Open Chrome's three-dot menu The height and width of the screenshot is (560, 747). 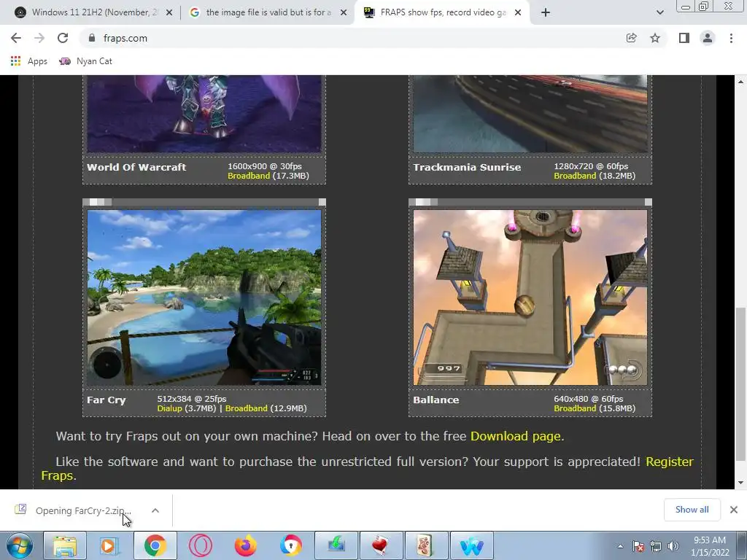point(731,38)
